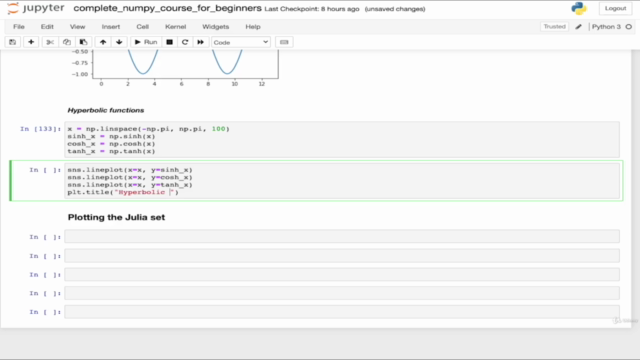
Task: Open the File menu
Action: tap(19, 27)
